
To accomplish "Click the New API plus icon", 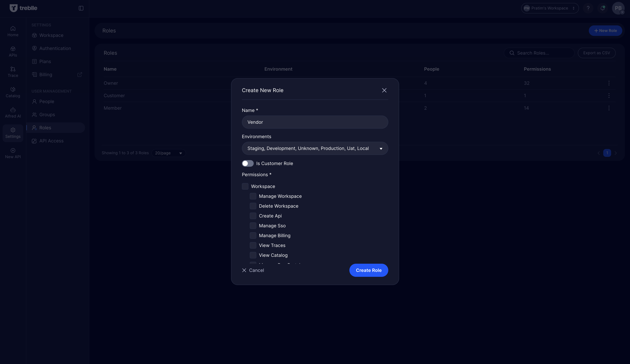I will tap(13, 151).
